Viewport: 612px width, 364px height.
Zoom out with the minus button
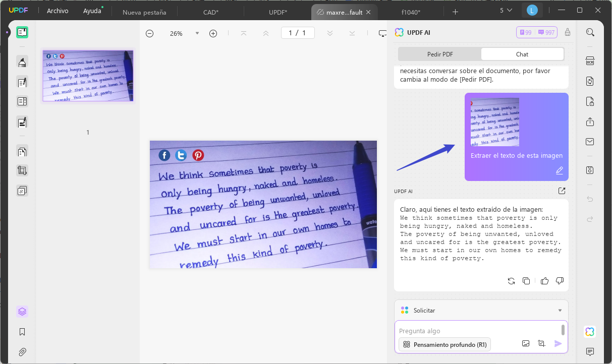click(149, 33)
